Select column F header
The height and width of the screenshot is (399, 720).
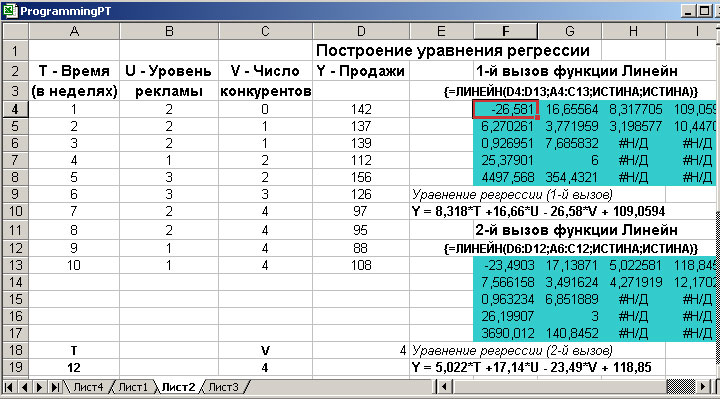506,31
